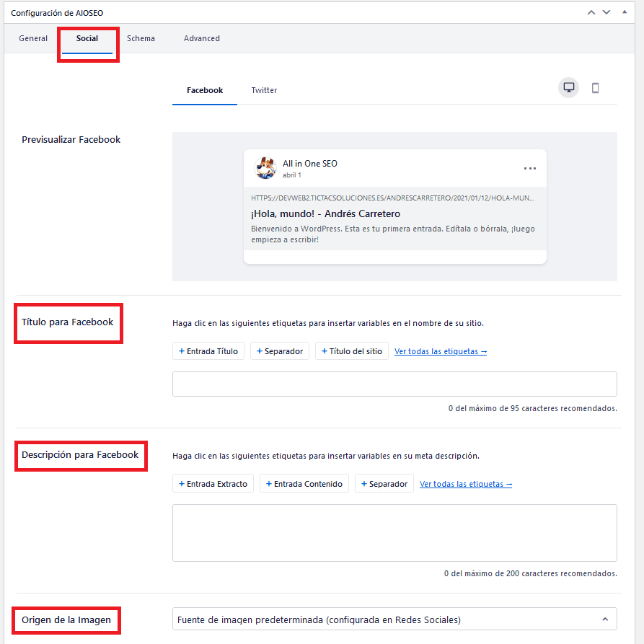
Task: Move AIOSEO panel up arrow
Action: pos(591,13)
